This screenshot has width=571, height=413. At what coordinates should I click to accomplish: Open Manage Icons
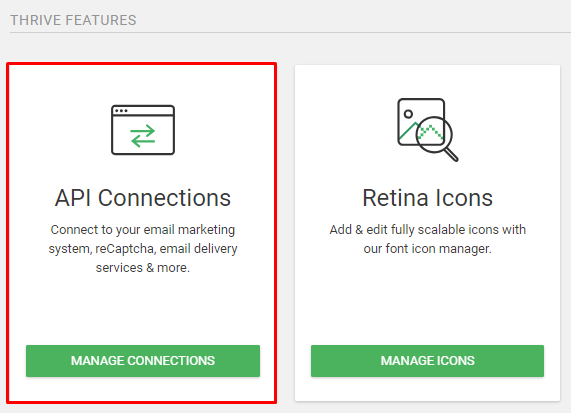[x=427, y=361]
